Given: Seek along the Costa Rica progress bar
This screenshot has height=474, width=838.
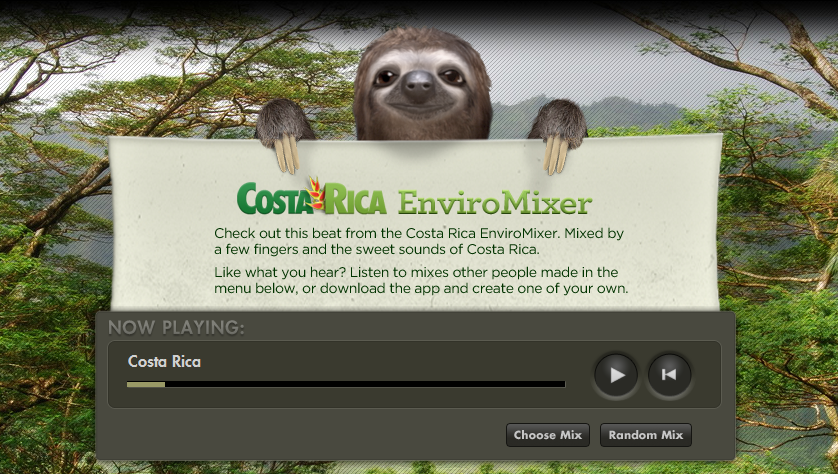Looking at the screenshot, I should 346,384.
